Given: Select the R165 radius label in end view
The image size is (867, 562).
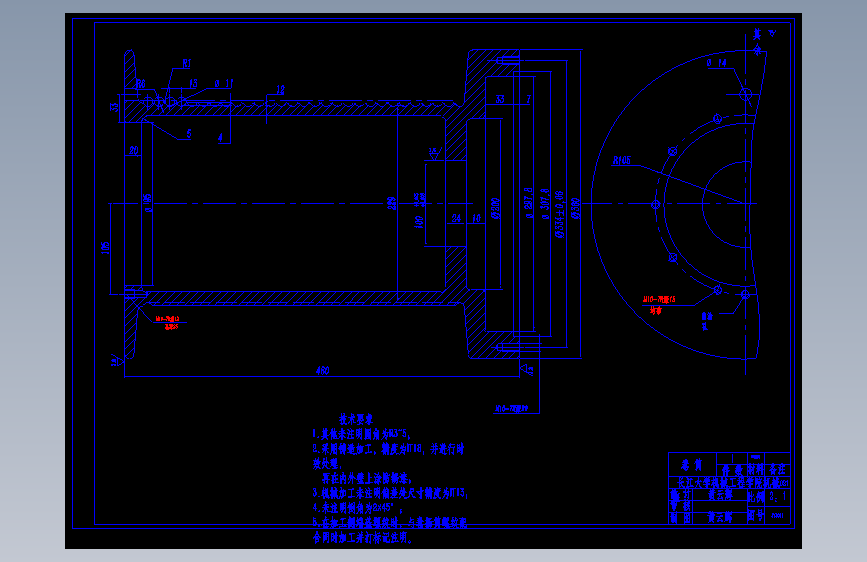Looking at the screenshot, I should (621, 160).
